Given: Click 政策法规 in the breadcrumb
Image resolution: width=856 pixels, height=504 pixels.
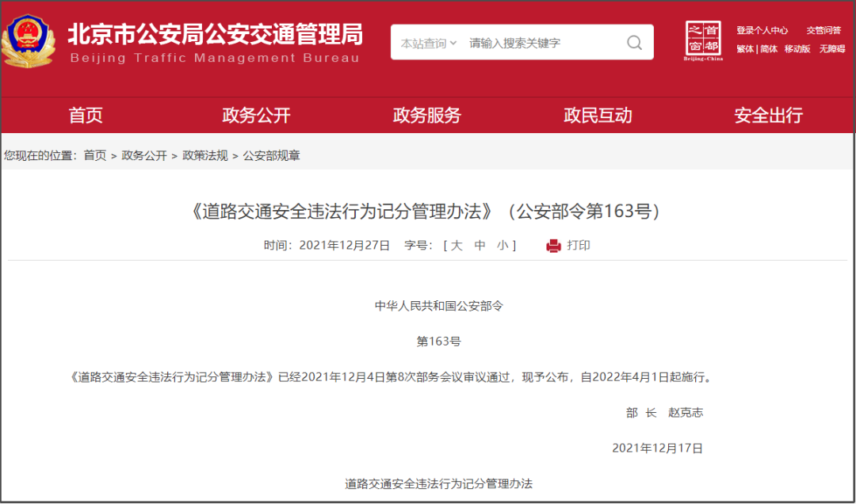Looking at the screenshot, I should [x=204, y=155].
